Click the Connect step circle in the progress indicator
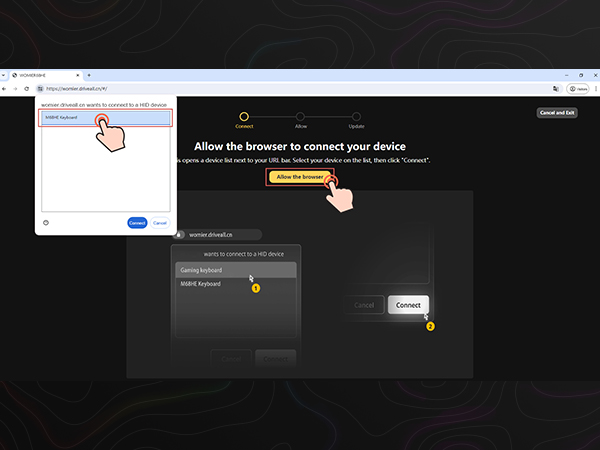The height and width of the screenshot is (450, 600). pos(244,117)
